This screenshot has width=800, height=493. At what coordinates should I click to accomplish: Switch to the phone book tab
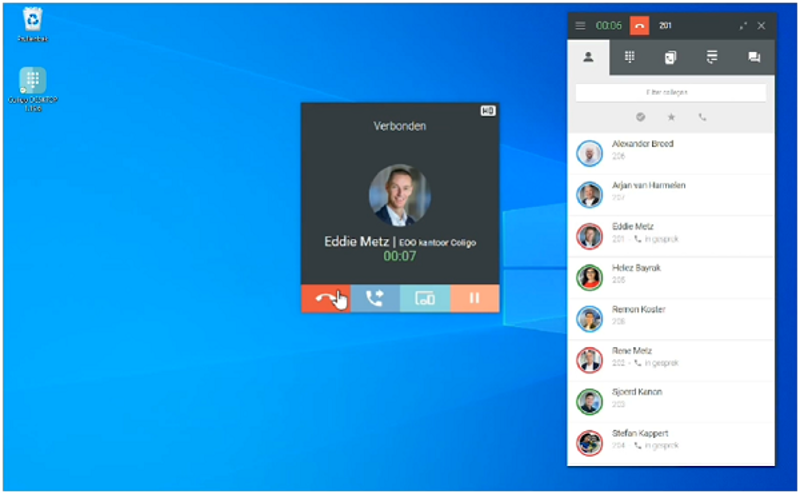[670, 57]
